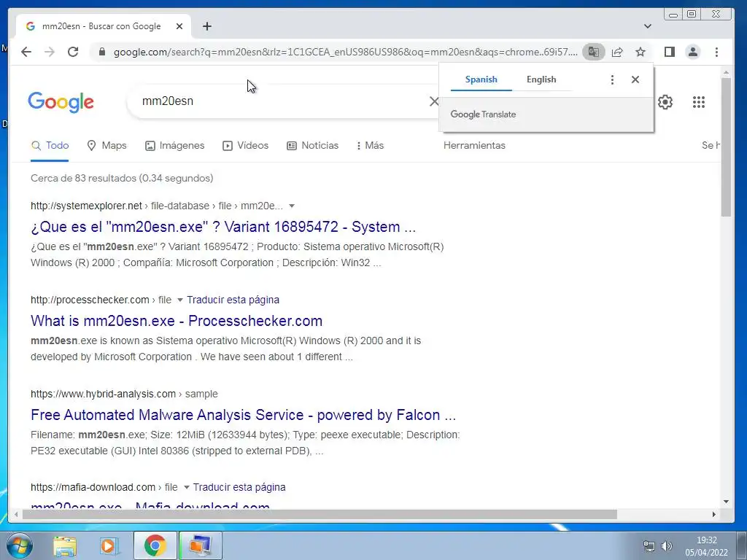
Task: View site info via padlock icon
Action: click(101, 52)
